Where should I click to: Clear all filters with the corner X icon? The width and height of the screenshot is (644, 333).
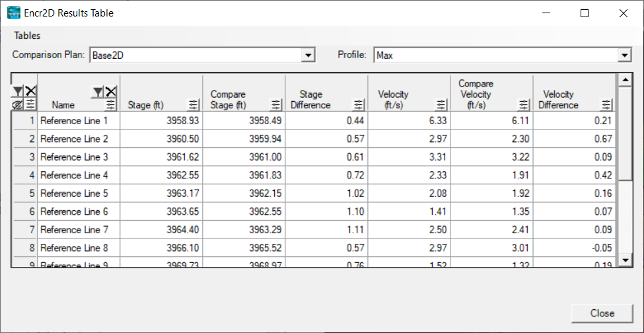click(x=30, y=91)
